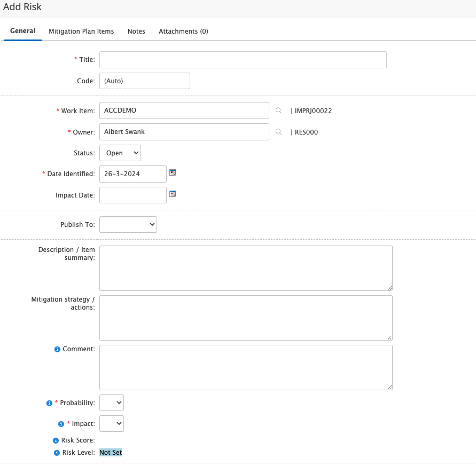This screenshot has height=466, width=476.
Task: Click the info icon beside Risk Score
Action: click(56, 440)
